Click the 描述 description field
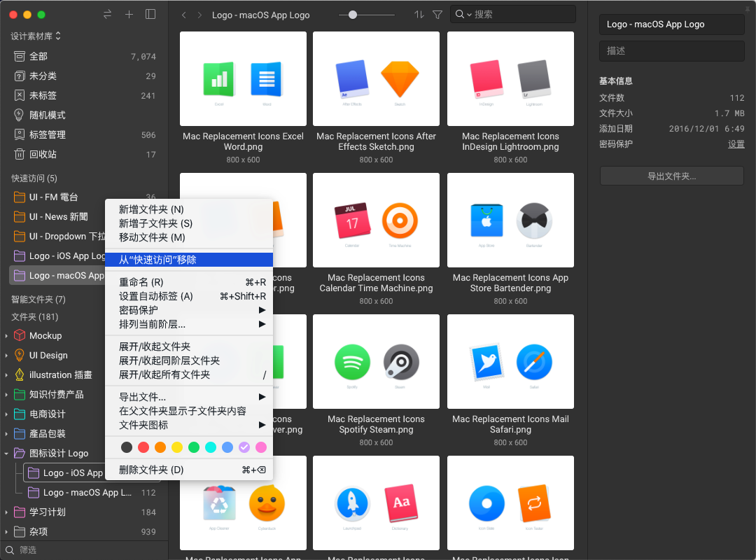This screenshot has width=756, height=560. tap(671, 50)
